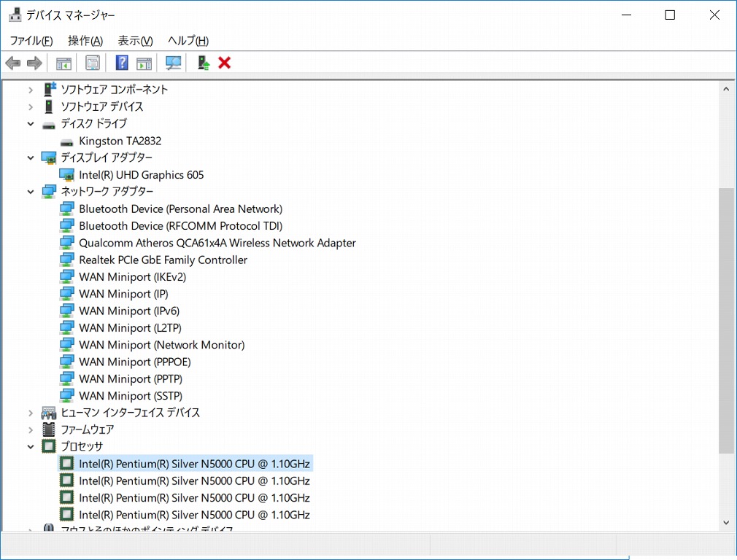This screenshot has height=560, width=737.
Task: Expand the ソフトウェア コンポーネント node
Action: [31, 90]
